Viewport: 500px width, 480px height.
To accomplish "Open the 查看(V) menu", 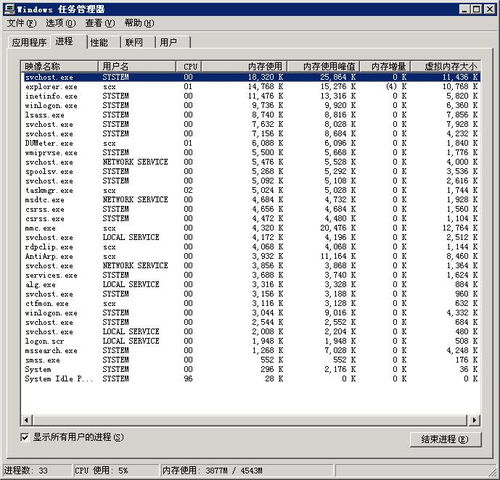I will coord(100,23).
